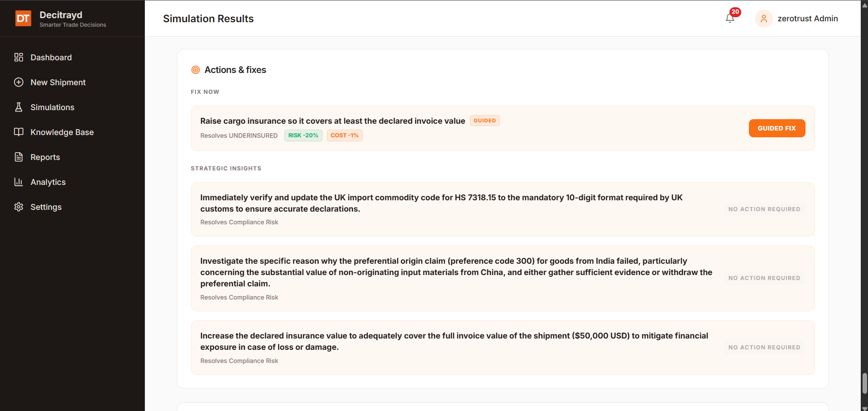868x411 pixels.
Task: Select the UK import commodity code insight
Action: [503, 209]
